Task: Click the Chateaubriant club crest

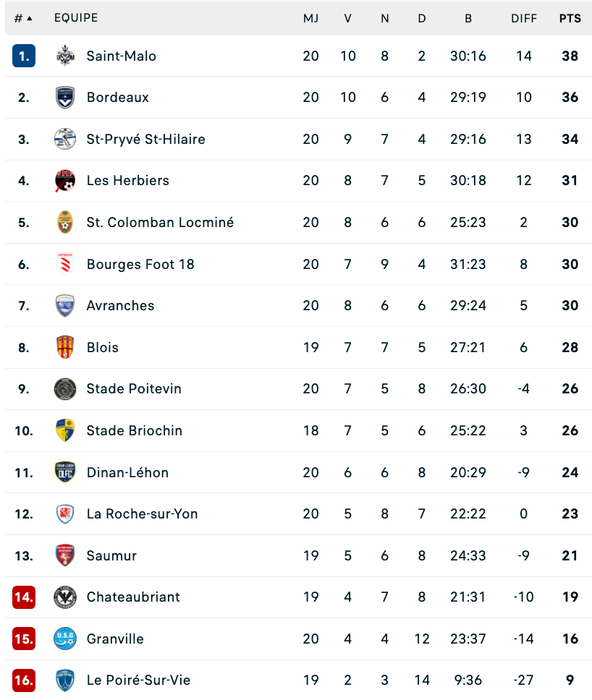Action: click(65, 597)
